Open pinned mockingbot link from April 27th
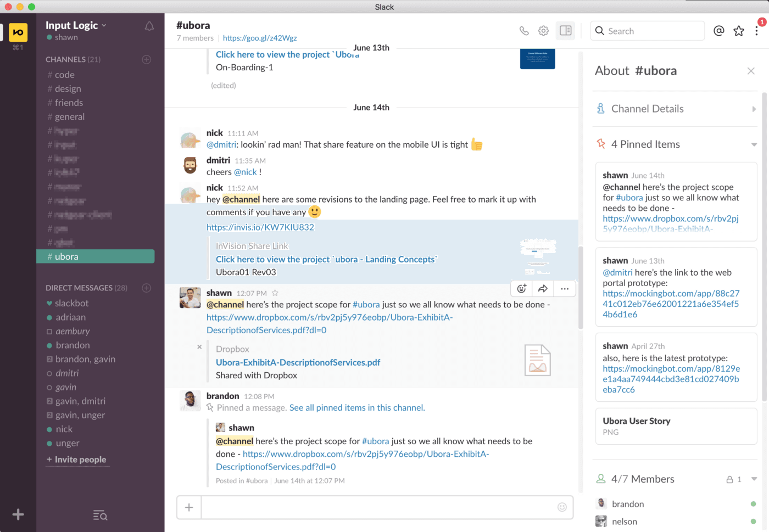Viewport: 769px width, 532px height. [671, 379]
